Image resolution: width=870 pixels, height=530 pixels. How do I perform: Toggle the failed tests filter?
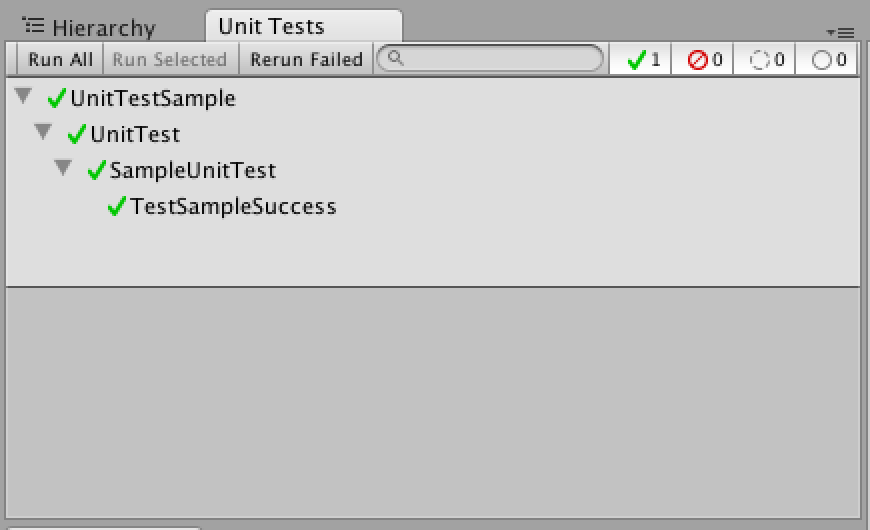coord(702,59)
